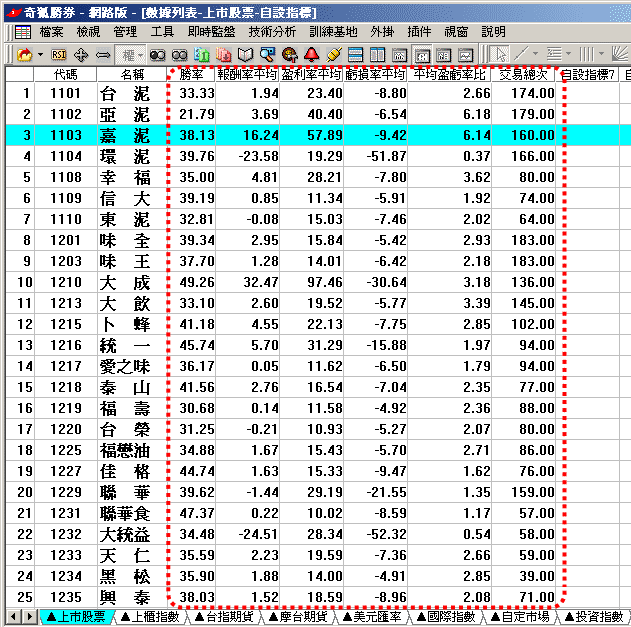Click the magnifier search icon
Image resolution: width=631 pixels, height=627 pixels.
[x=267, y=55]
